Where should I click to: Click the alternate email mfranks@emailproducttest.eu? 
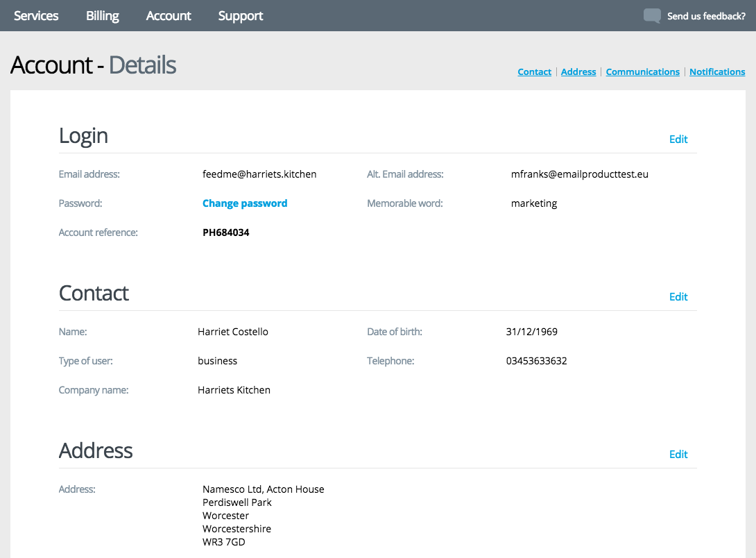pos(579,174)
